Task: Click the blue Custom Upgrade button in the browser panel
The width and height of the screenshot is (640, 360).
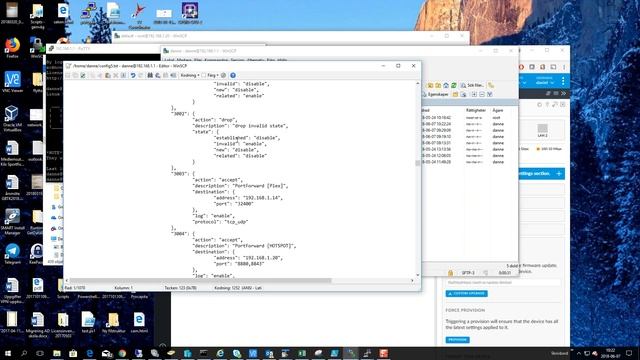Action: [x=467, y=293]
